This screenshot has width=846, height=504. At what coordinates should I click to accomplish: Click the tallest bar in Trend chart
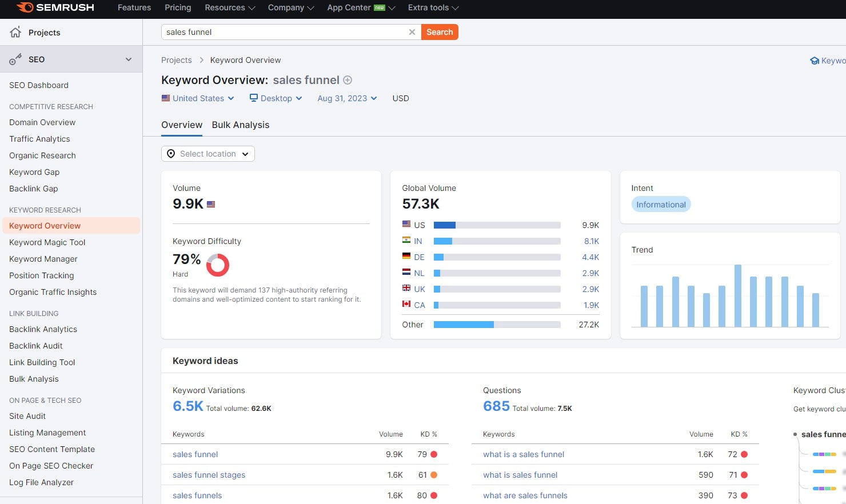(737, 295)
